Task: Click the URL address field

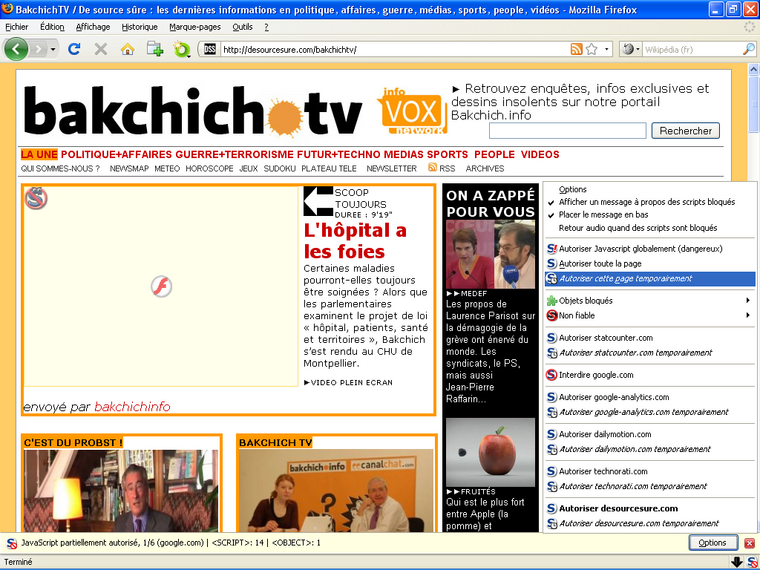Action: 393,49
